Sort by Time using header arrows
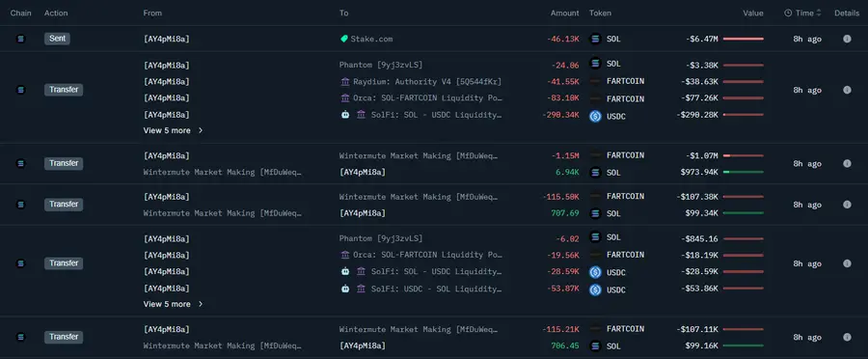The width and height of the screenshot is (868, 359). [819, 13]
